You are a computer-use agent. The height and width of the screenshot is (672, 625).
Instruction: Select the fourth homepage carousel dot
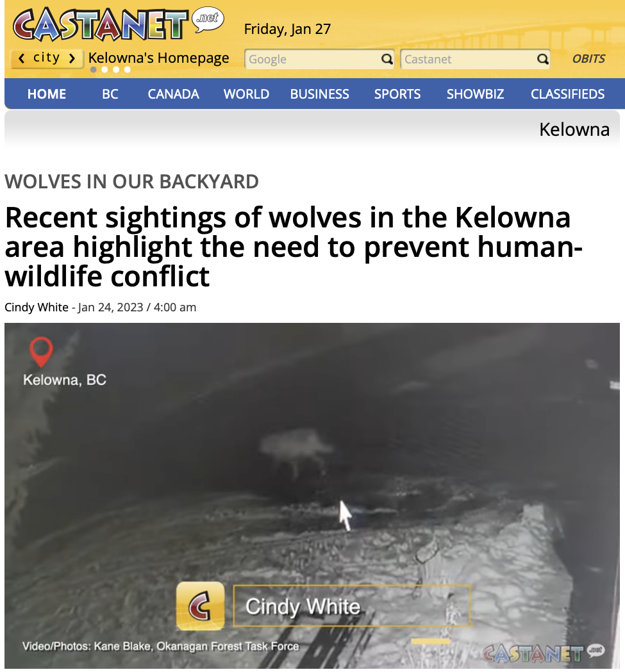pyautogui.click(x=128, y=69)
